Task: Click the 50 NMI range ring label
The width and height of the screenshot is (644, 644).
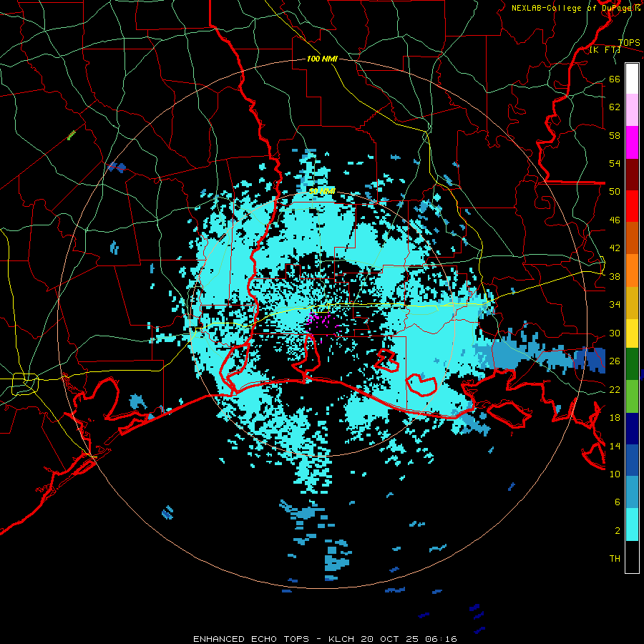Action: pos(322,191)
